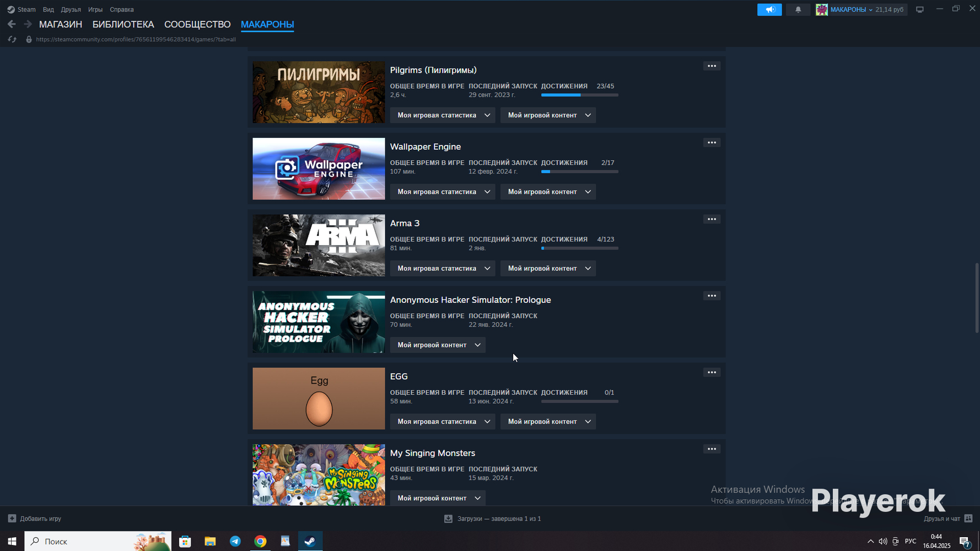Open the Друзья menu

coord(71,9)
